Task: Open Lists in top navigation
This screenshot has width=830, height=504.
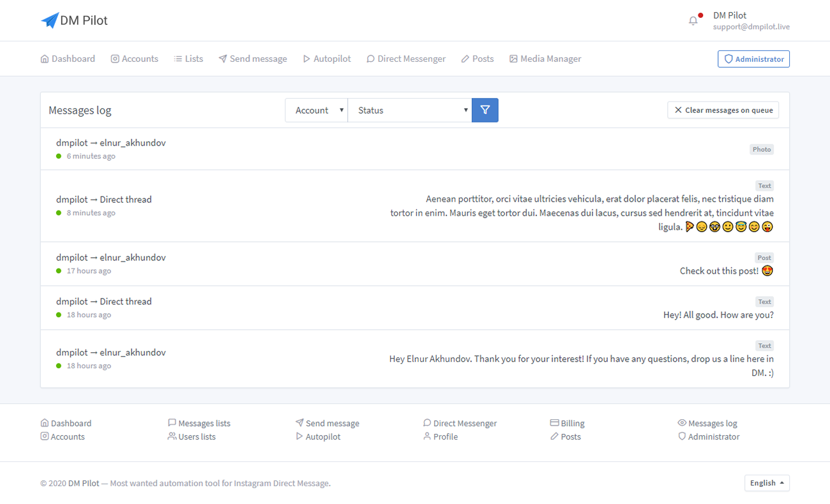Action: click(188, 59)
